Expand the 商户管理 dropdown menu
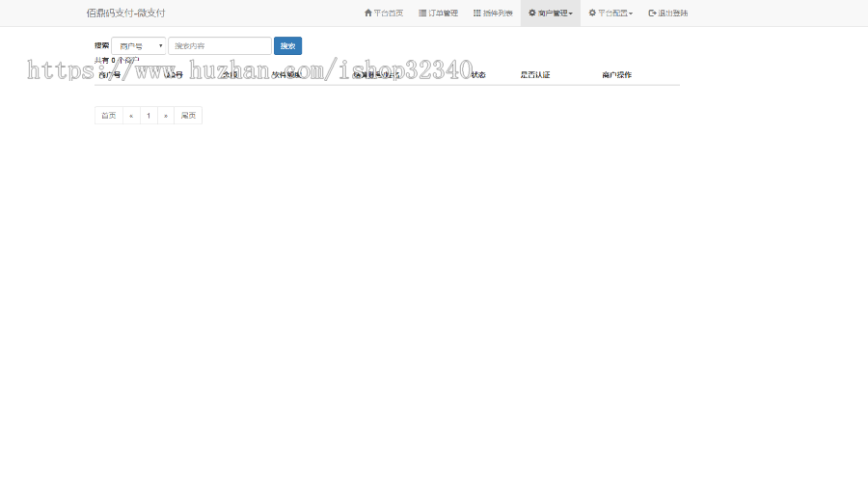The width and height of the screenshot is (868, 488). [551, 13]
